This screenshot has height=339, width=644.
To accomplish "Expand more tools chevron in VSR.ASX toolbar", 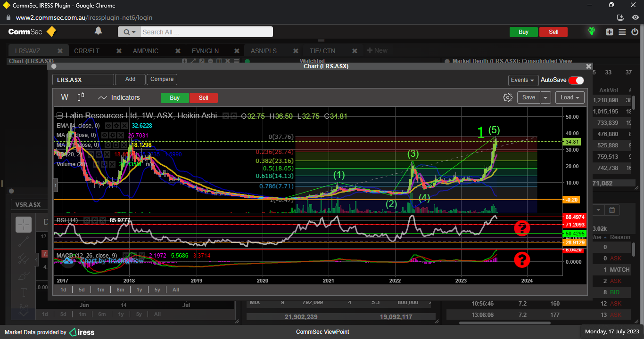I will click(x=24, y=313).
